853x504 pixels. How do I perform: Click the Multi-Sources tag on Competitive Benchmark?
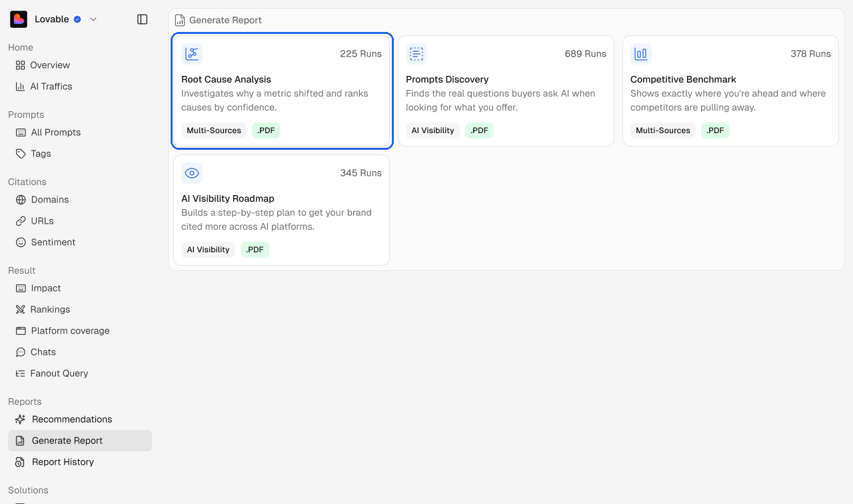click(x=663, y=130)
